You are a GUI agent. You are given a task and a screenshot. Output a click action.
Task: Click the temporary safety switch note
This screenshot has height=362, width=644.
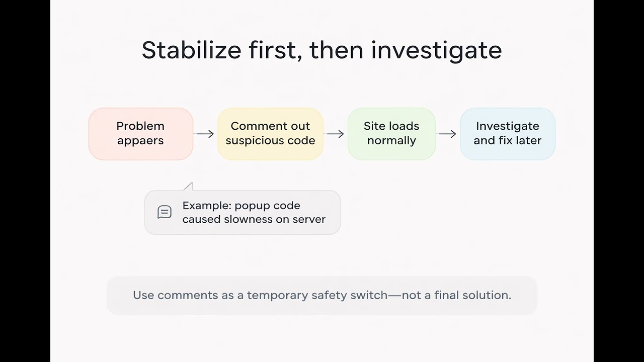click(322, 295)
